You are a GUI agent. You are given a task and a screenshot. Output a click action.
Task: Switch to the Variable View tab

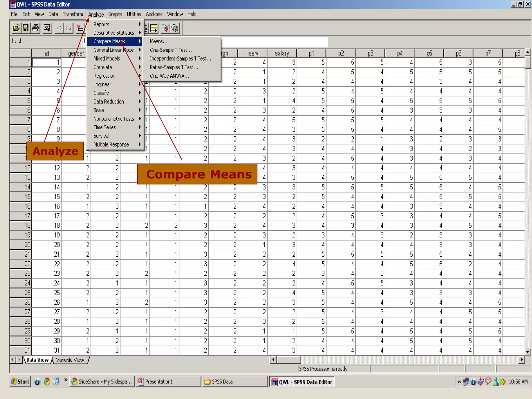point(70,360)
